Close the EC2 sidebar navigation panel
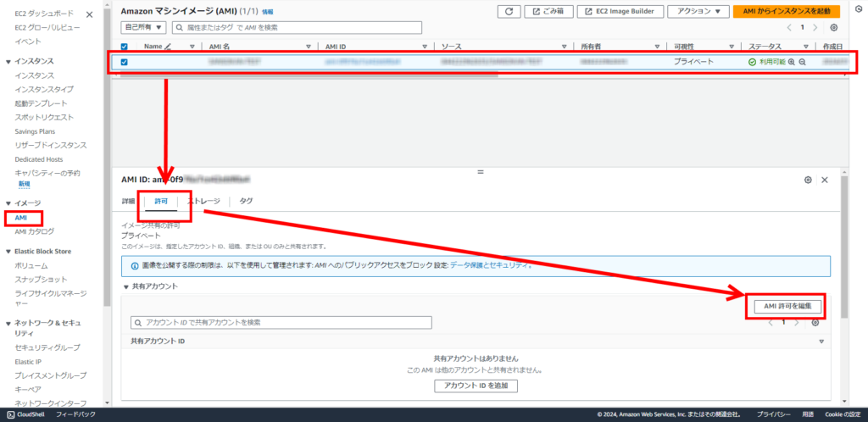 point(90,14)
